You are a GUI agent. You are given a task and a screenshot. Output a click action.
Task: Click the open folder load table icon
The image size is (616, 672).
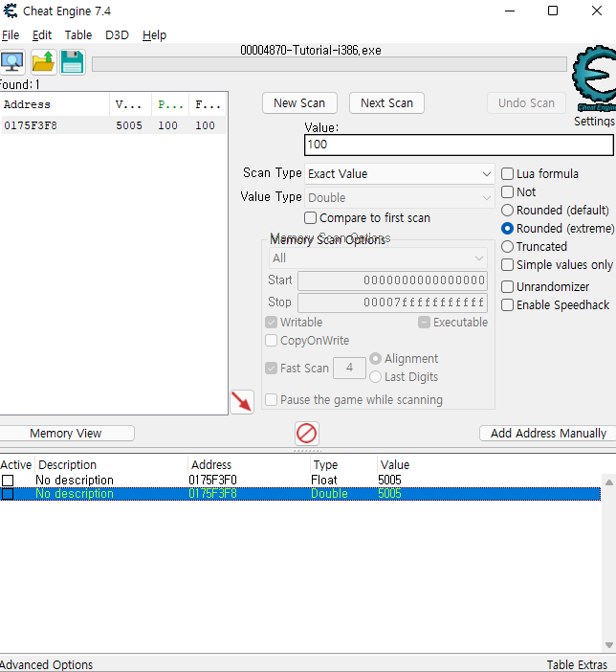coord(43,62)
